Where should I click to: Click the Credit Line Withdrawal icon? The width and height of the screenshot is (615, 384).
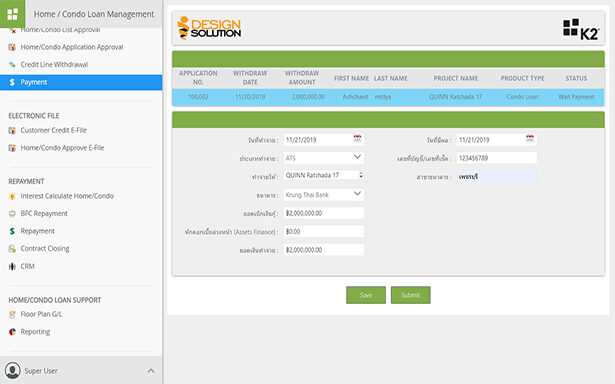(x=12, y=65)
